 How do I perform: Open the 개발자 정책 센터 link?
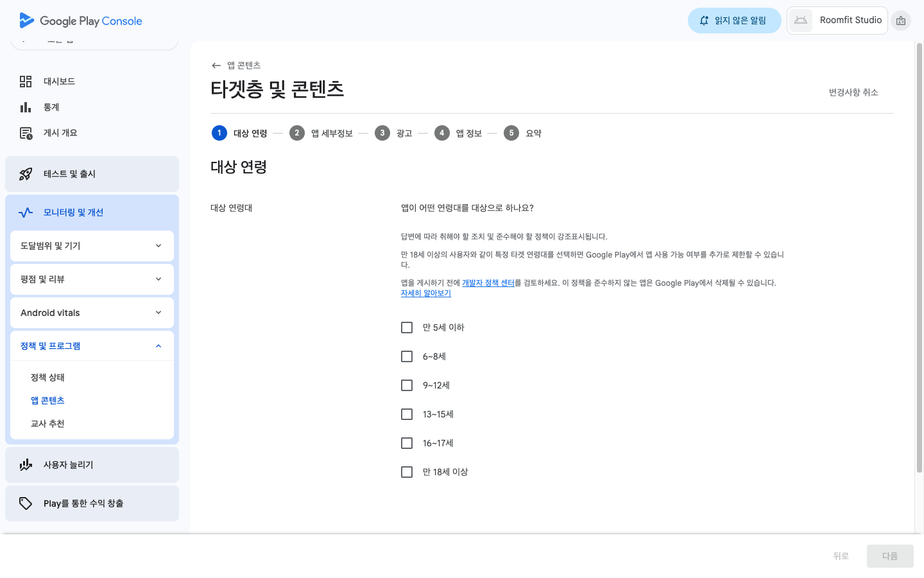(x=488, y=283)
